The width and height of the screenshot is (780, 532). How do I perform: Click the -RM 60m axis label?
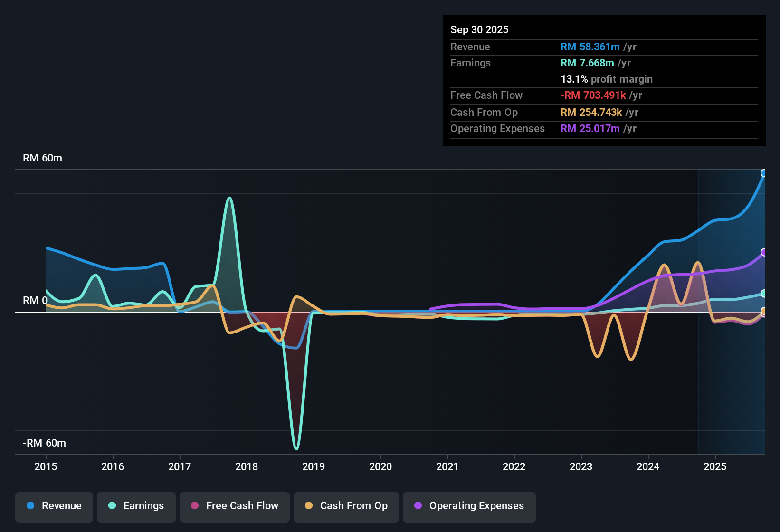pyautogui.click(x=44, y=443)
